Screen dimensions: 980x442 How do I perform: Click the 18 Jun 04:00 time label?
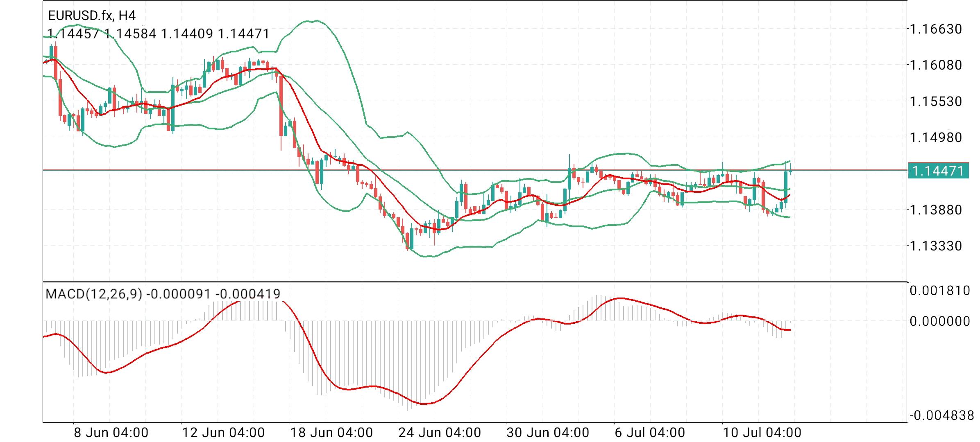(331, 433)
